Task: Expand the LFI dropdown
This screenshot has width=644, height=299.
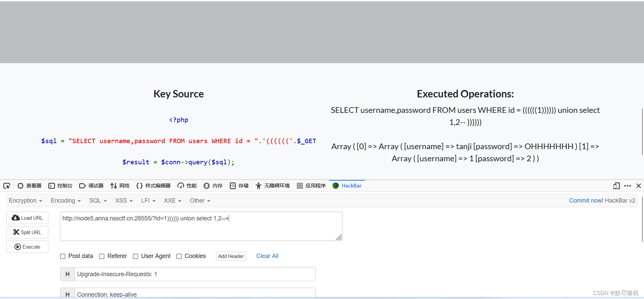Action: coord(148,201)
